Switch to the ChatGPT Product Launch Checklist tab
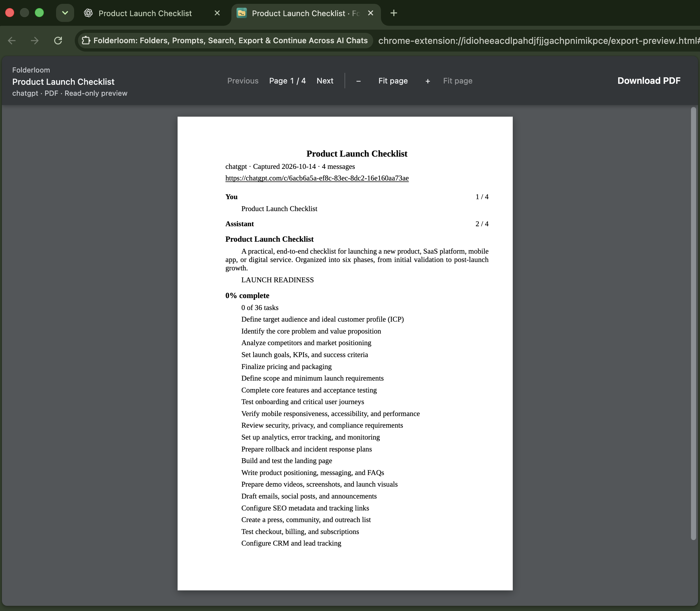The image size is (700, 611). tap(145, 13)
